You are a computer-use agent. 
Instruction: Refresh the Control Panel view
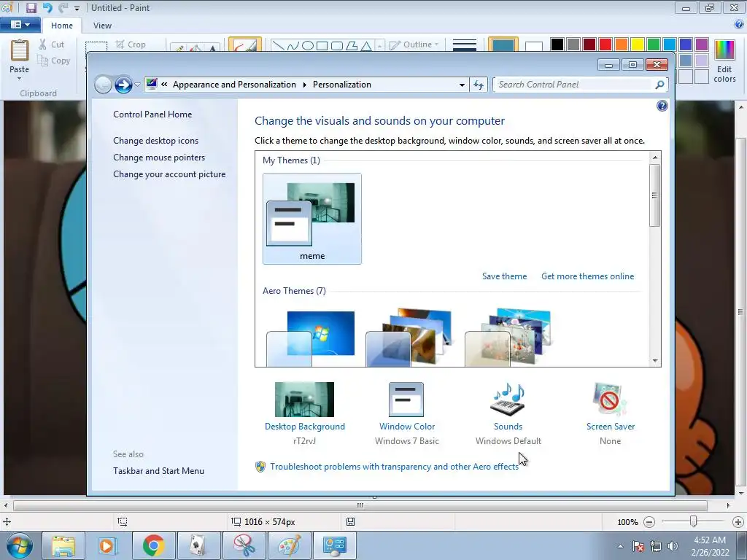point(479,85)
